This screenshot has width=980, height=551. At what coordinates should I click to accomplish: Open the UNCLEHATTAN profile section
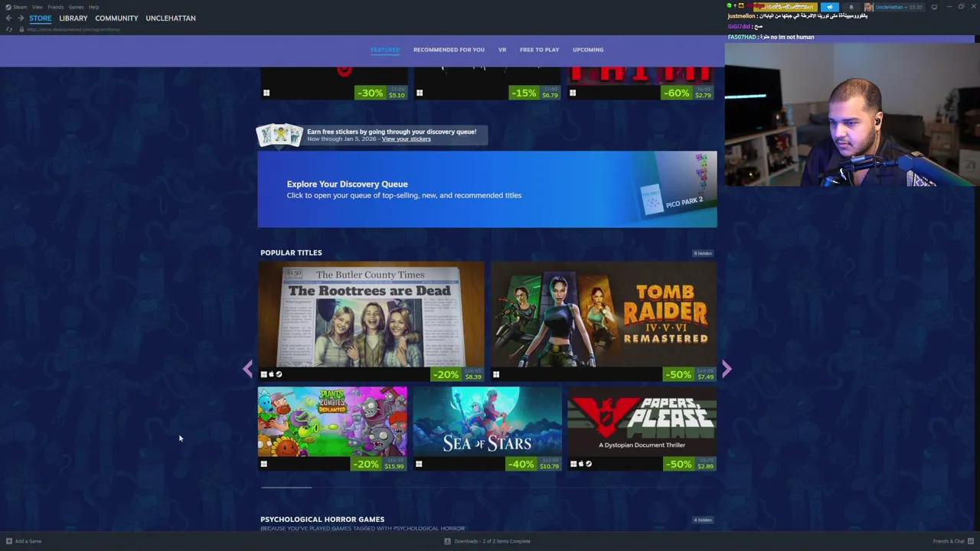(171, 18)
